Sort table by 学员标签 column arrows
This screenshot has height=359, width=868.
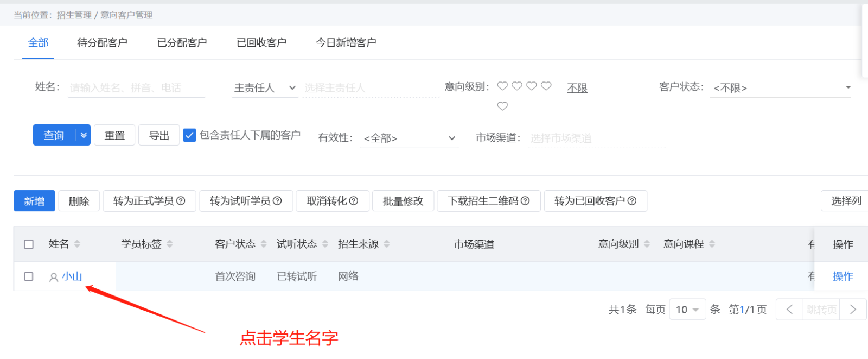pyautogui.click(x=170, y=244)
